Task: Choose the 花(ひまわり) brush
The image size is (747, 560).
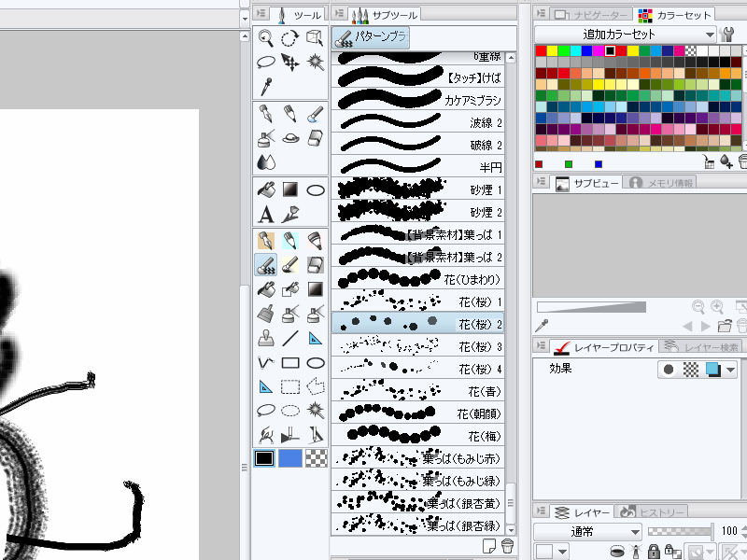Action: tap(417, 278)
